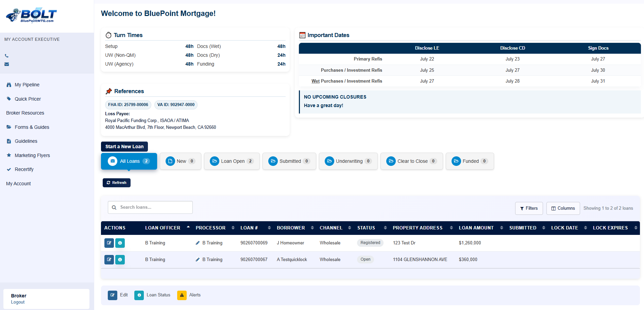Switch to the Underwriting tab

348,161
